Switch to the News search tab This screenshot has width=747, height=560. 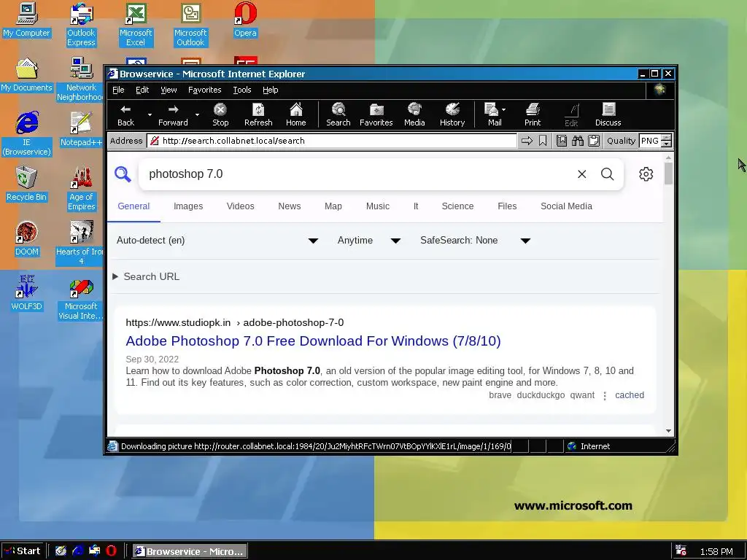coord(289,206)
